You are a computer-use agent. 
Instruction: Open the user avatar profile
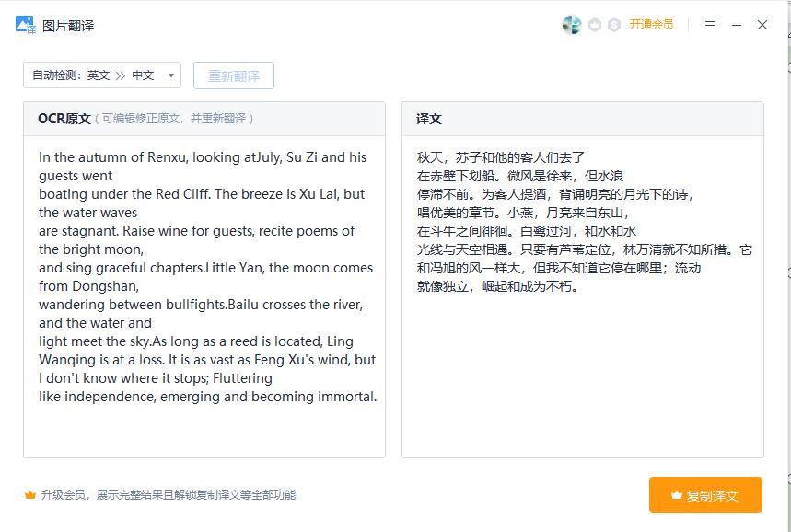click(x=571, y=25)
